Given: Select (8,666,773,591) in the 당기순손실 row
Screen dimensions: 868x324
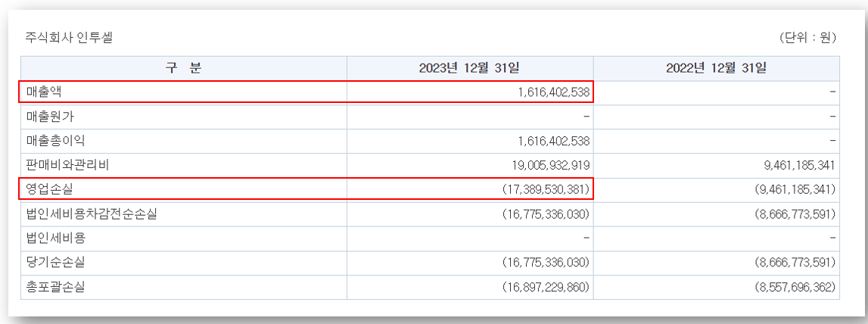Looking at the screenshot, I should tap(795, 263).
